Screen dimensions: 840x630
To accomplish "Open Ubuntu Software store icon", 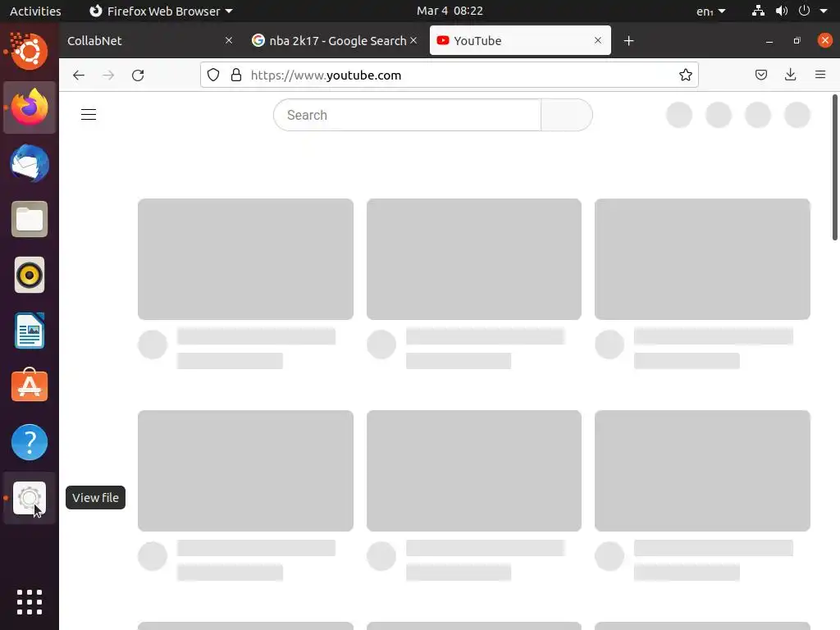I will click(x=30, y=386).
